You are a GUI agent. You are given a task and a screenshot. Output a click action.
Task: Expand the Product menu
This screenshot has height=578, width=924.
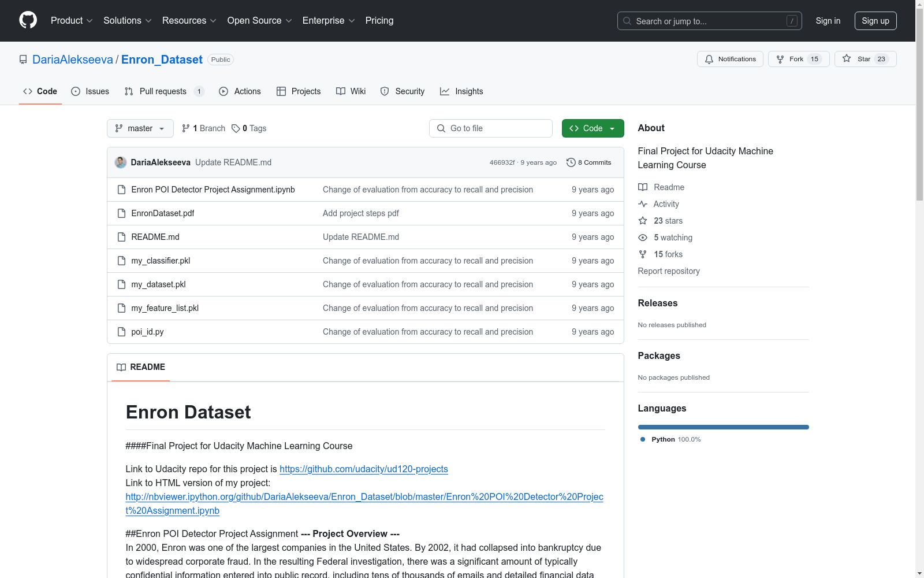[72, 21]
